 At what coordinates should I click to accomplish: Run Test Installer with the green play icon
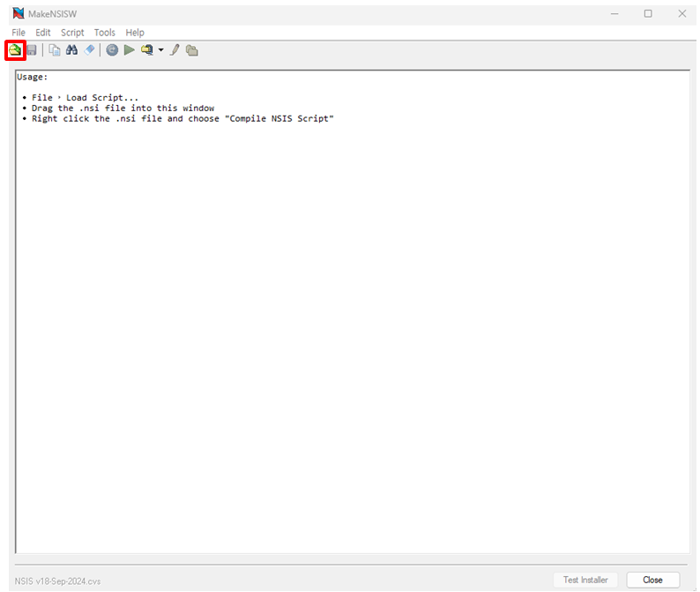(x=130, y=50)
